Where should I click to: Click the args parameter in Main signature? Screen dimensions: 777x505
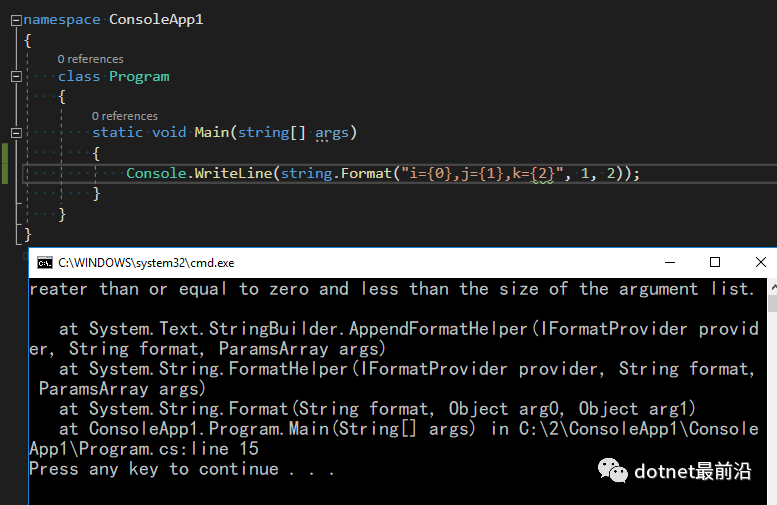332,133
